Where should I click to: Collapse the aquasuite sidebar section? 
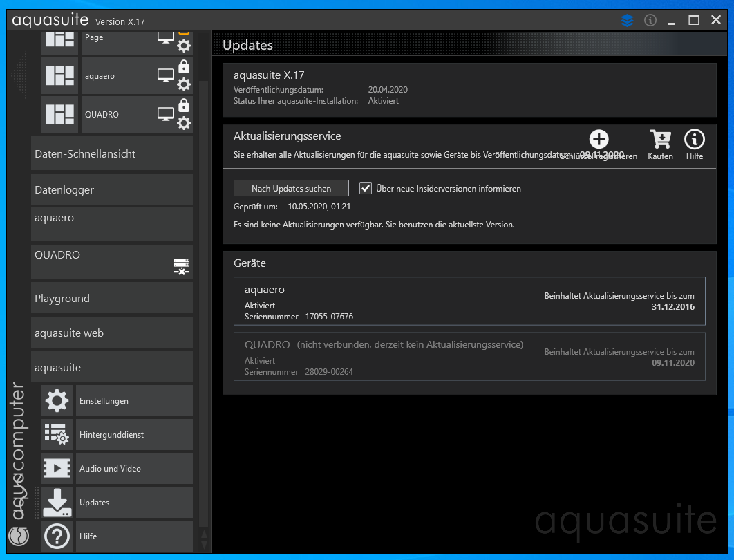(112, 368)
